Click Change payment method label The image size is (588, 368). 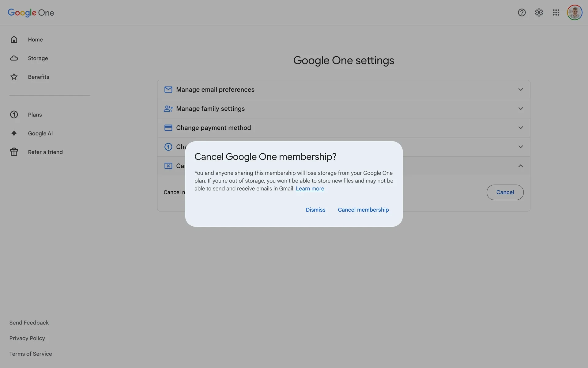(213, 128)
